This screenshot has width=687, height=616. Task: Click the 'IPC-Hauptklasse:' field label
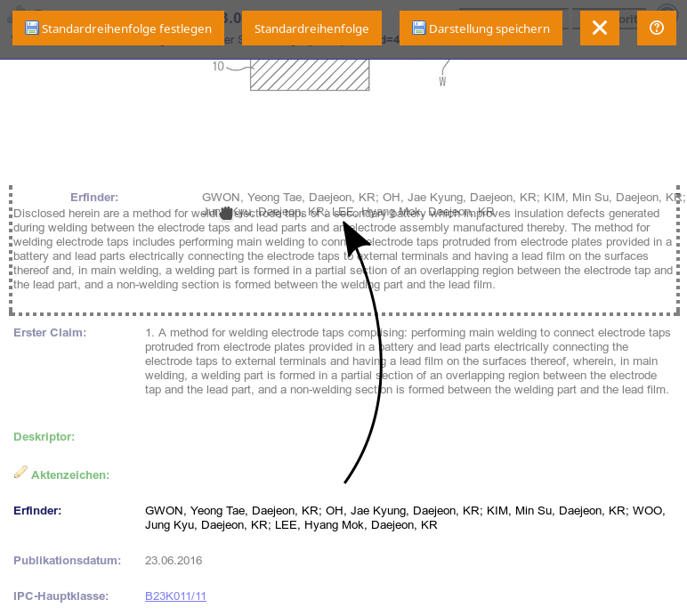click(x=61, y=596)
